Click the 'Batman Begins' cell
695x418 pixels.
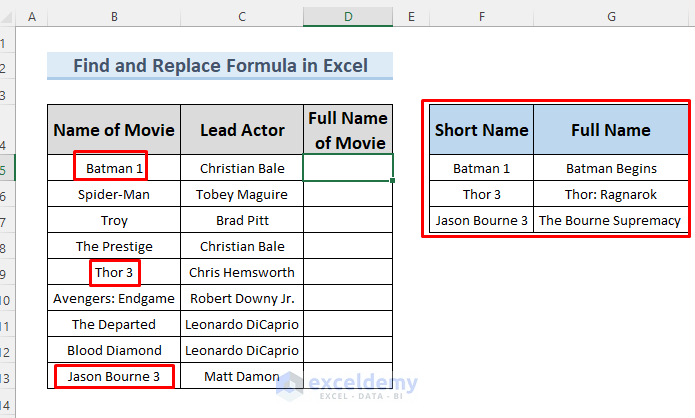coord(610,169)
